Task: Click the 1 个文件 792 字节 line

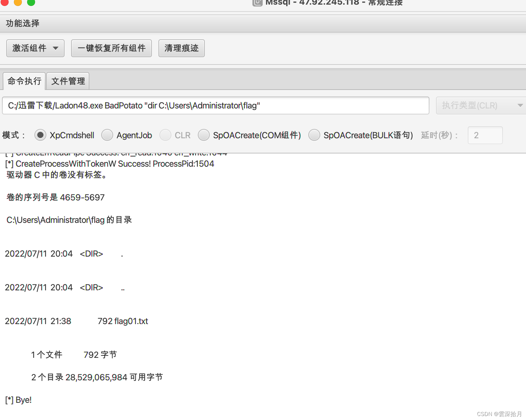Action: (74, 355)
